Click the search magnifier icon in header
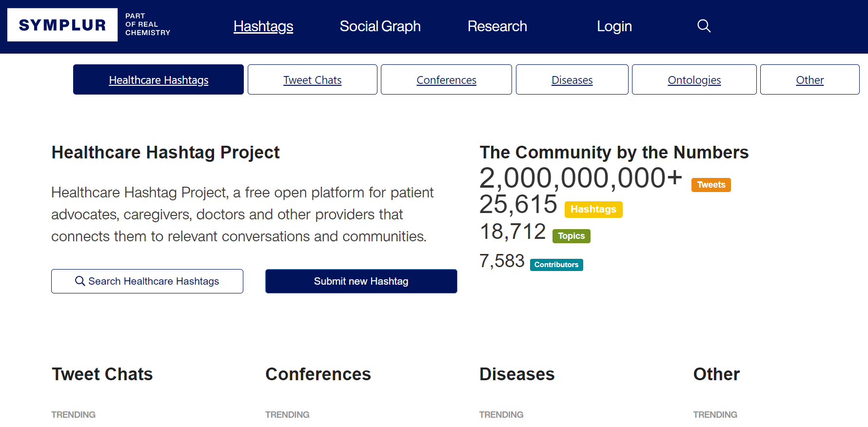The image size is (868, 427). [x=704, y=26]
